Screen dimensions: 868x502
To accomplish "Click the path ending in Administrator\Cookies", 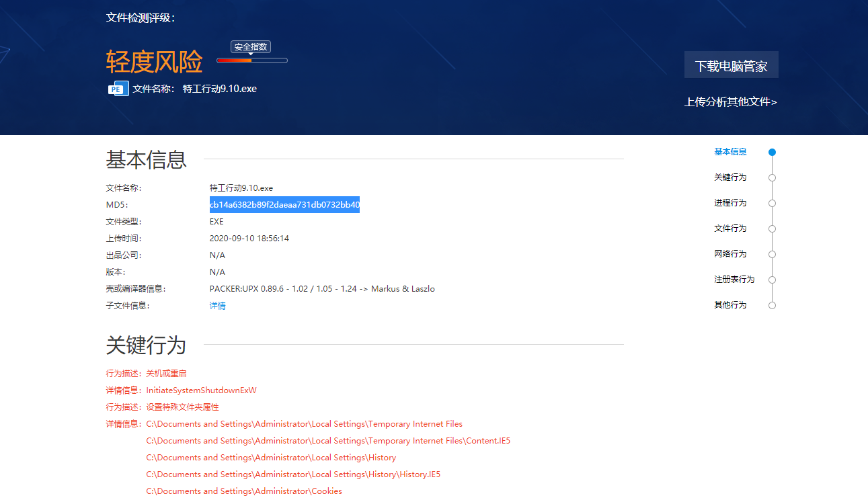I will (x=244, y=491).
